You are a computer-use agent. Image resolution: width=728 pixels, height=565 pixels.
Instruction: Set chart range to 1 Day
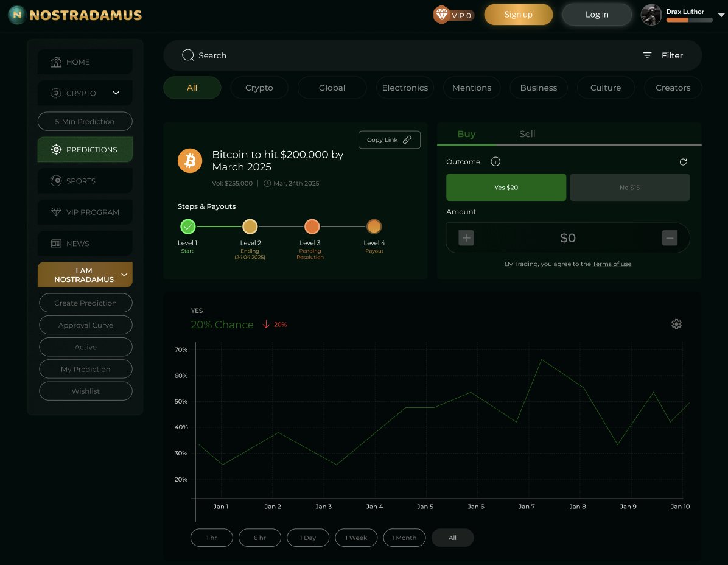308,538
